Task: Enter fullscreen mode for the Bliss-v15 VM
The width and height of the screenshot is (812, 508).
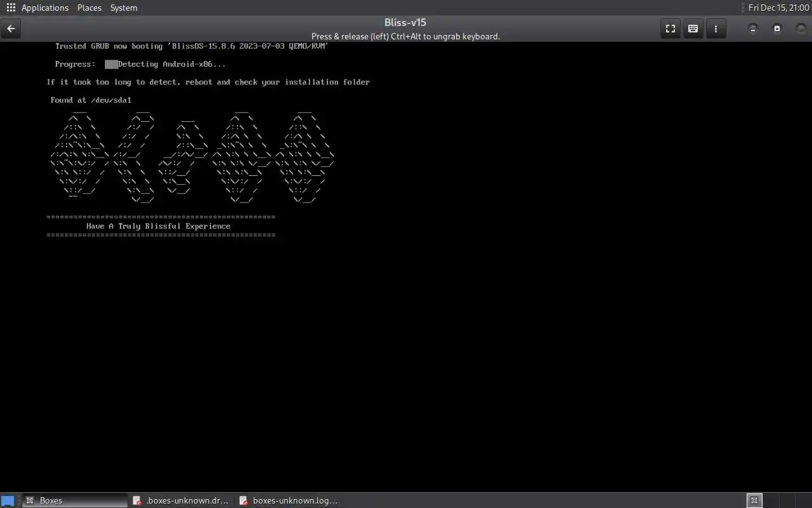Action: (x=670, y=29)
